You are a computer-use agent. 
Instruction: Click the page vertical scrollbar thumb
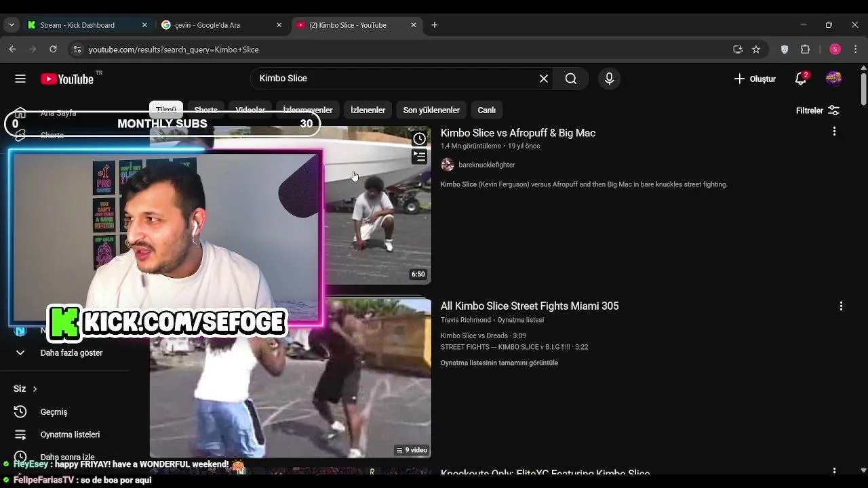[x=863, y=88]
